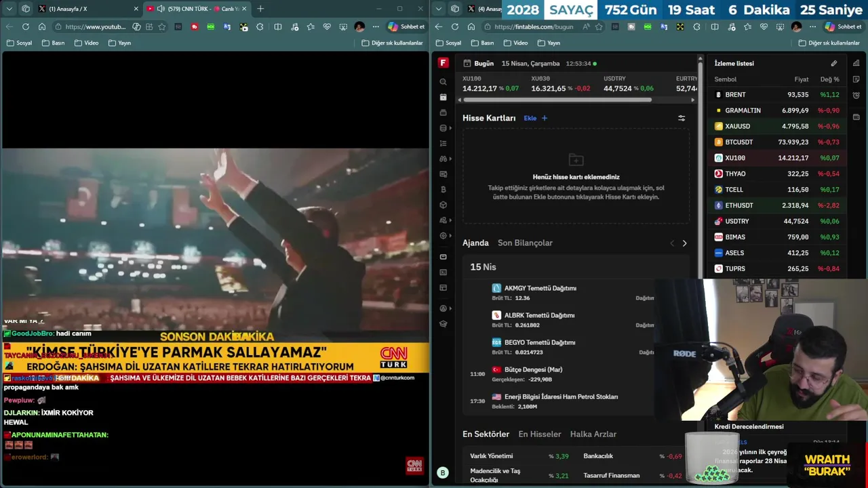Click the Ekle link for Hisse Kartları
Image resolution: width=868 pixels, height=488 pixels.
(530, 118)
